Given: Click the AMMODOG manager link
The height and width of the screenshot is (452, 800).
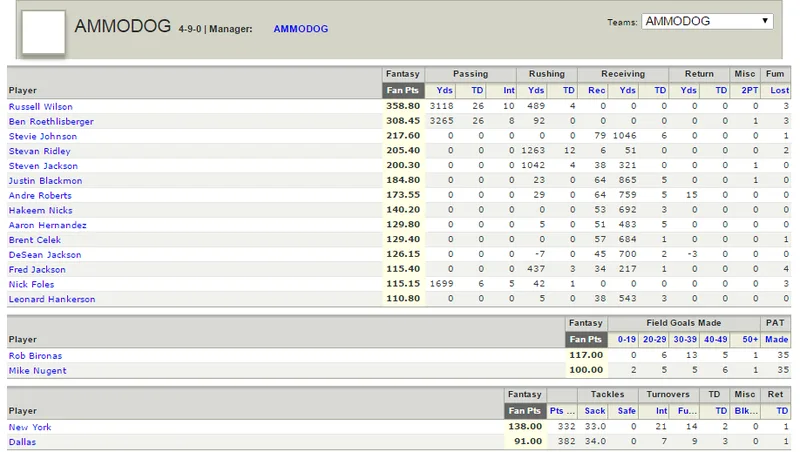Looking at the screenshot, I should (x=301, y=29).
